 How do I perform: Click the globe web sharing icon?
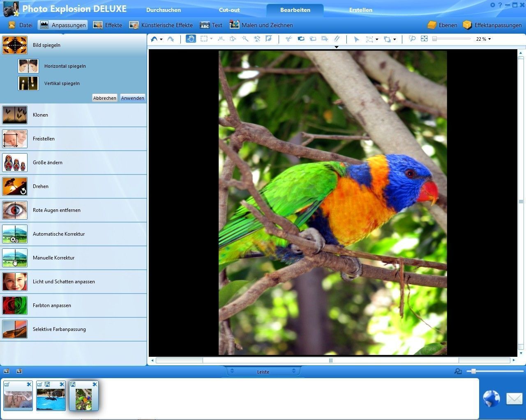point(491,398)
